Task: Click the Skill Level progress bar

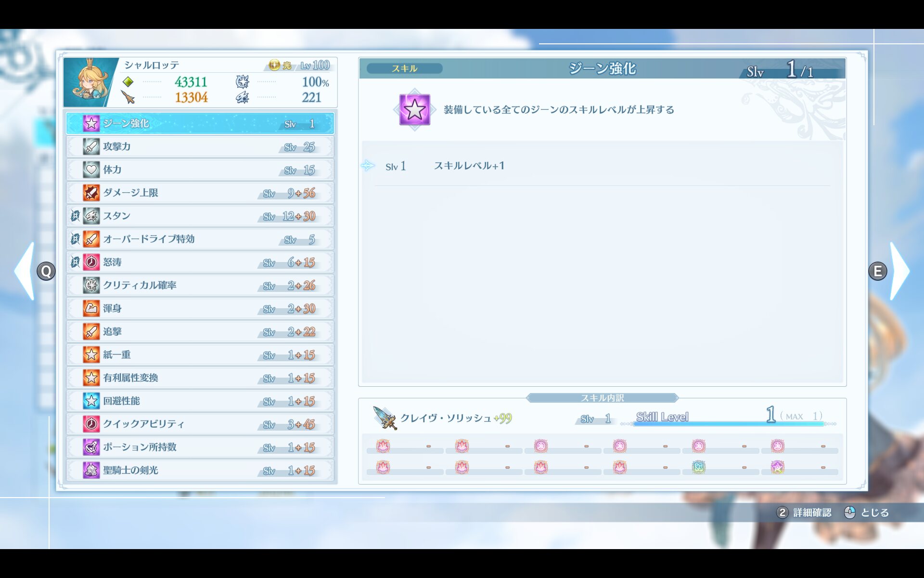Action: coord(729,423)
